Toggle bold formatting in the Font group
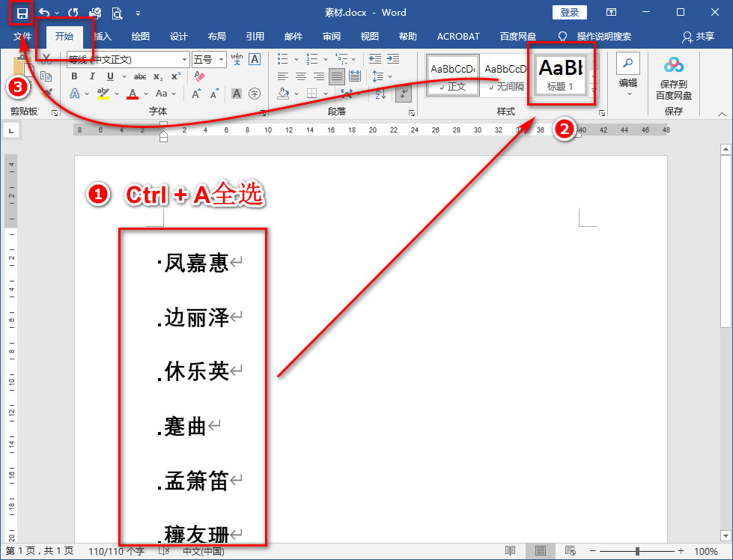Image resolution: width=733 pixels, height=560 pixels. (74, 76)
